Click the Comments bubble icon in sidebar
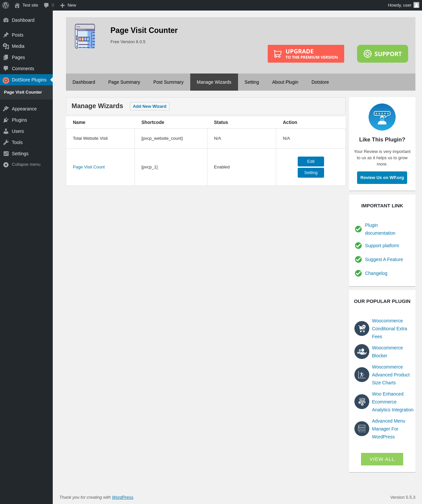The width and height of the screenshot is (422, 504). 6,69
